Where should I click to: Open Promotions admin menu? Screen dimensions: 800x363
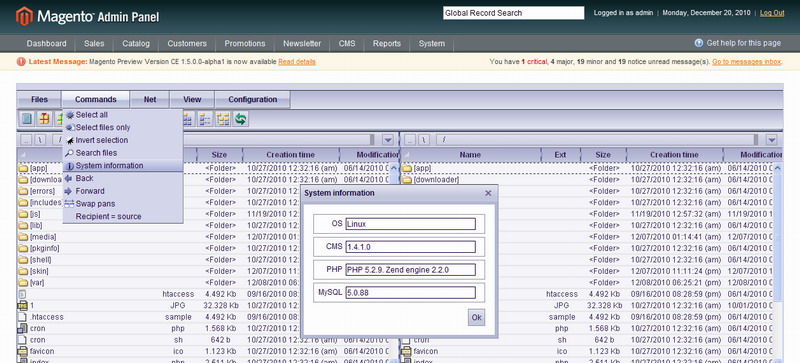245,43
